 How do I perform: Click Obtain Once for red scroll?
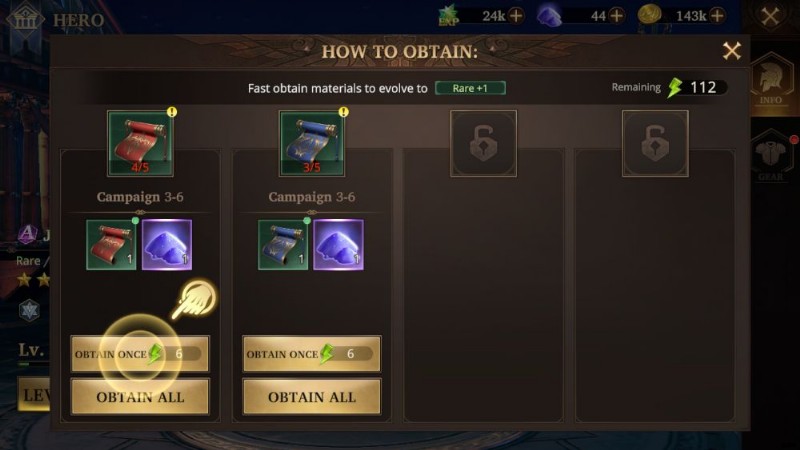click(x=140, y=354)
